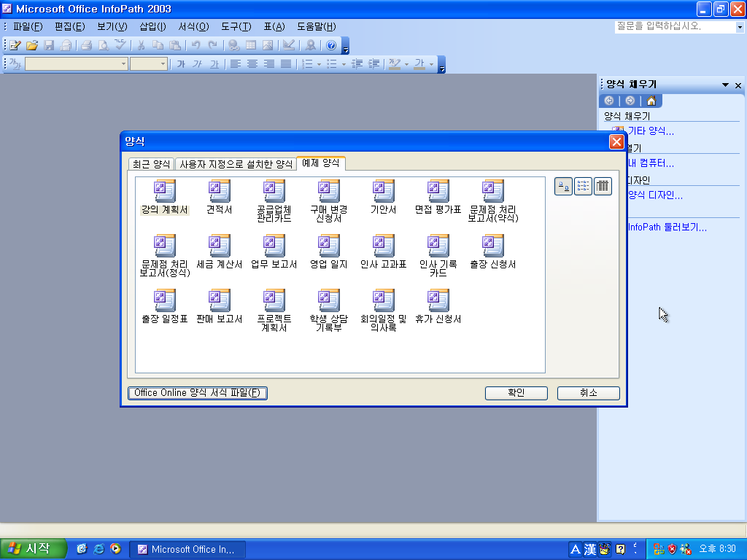This screenshot has width=747, height=560.
Task: Click the Insert Hyperlink toolbar icon
Action: coord(233,45)
